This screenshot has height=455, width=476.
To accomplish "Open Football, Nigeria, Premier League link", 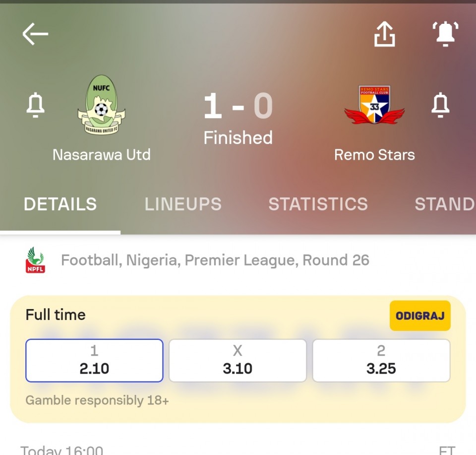I will pyautogui.click(x=215, y=260).
